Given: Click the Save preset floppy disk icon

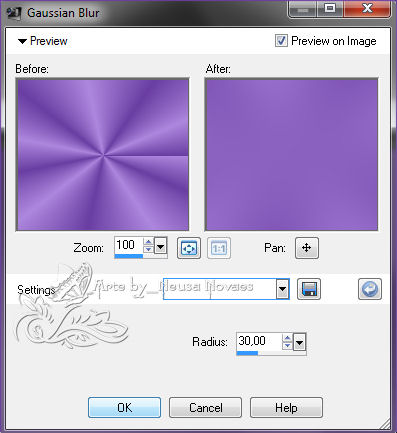Looking at the screenshot, I should (309, 289).
